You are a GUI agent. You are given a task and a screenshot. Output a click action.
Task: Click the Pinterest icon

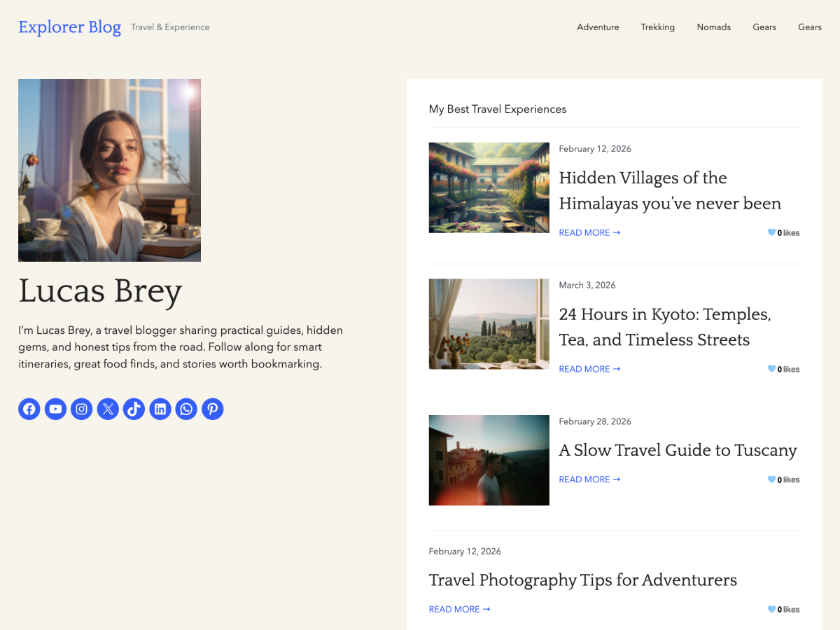pos(212,409)
